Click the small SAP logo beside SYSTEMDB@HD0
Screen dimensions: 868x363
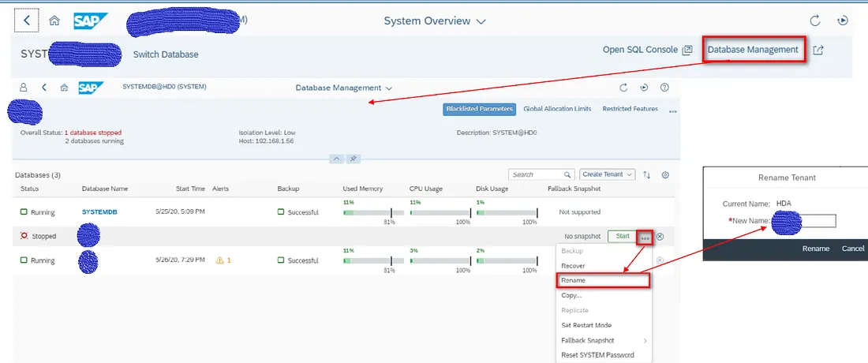pyautogui.click(x=91, y=88)
